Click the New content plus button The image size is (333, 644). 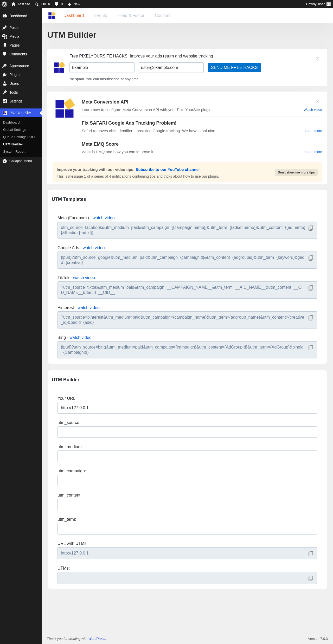(x=74, y=4)
